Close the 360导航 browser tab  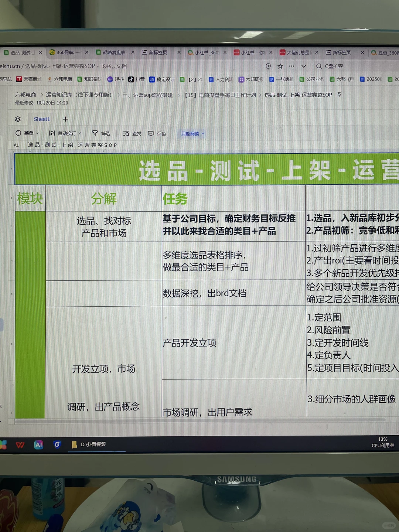(x=87, y=52)
